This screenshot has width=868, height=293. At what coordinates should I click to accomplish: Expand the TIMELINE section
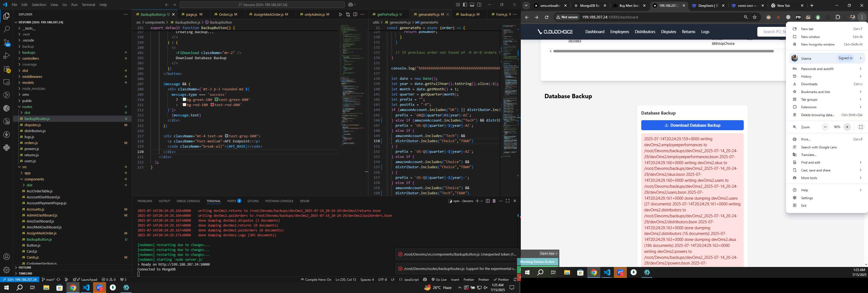click(x=25, y=273)
